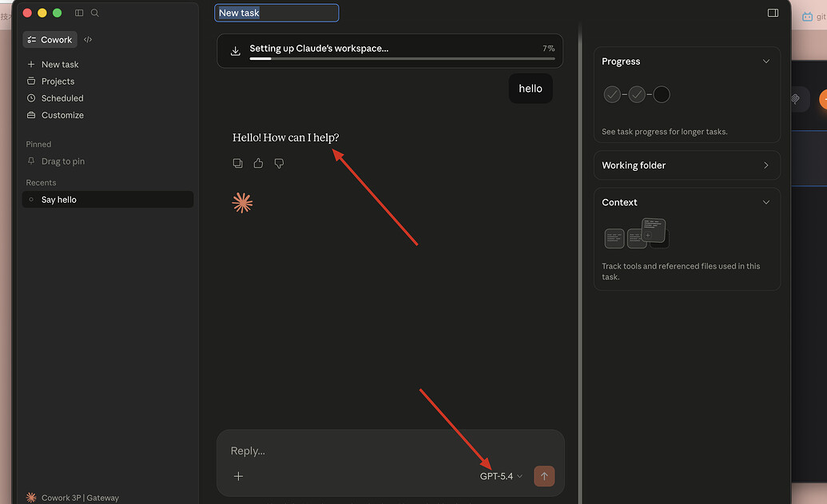Click the 7% progress value
Image resolution: width=827 pixels, height=504 pixels.
tap(548, 49)
